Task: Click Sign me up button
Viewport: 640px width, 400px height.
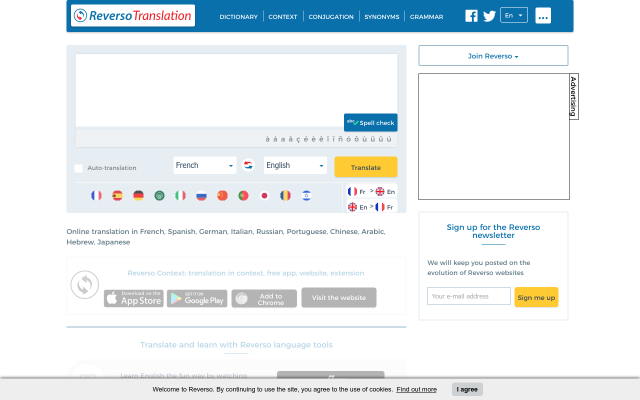Action: 536,297
